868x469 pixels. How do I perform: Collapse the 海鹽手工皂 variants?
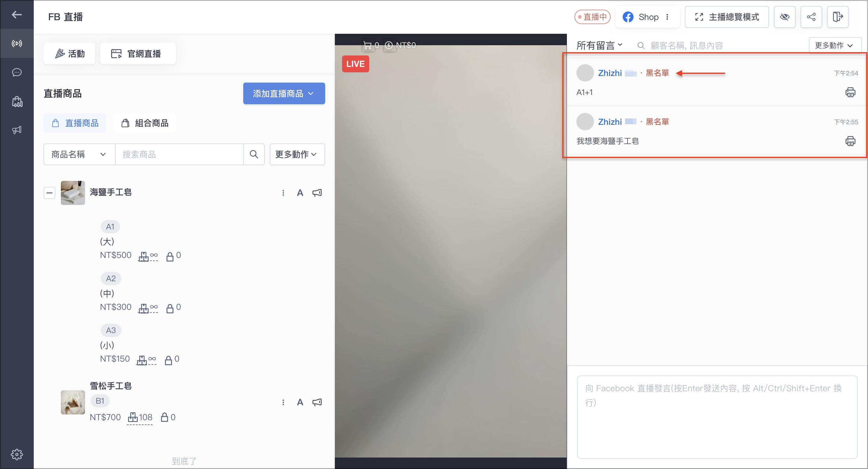click(x=49, y=193)
